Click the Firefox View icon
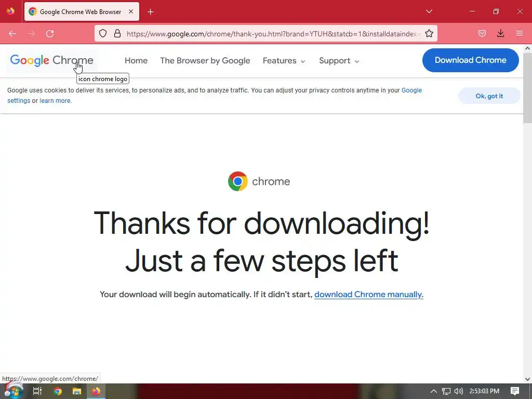The height and width of the screenshot is (399, 532). [10, 11]
